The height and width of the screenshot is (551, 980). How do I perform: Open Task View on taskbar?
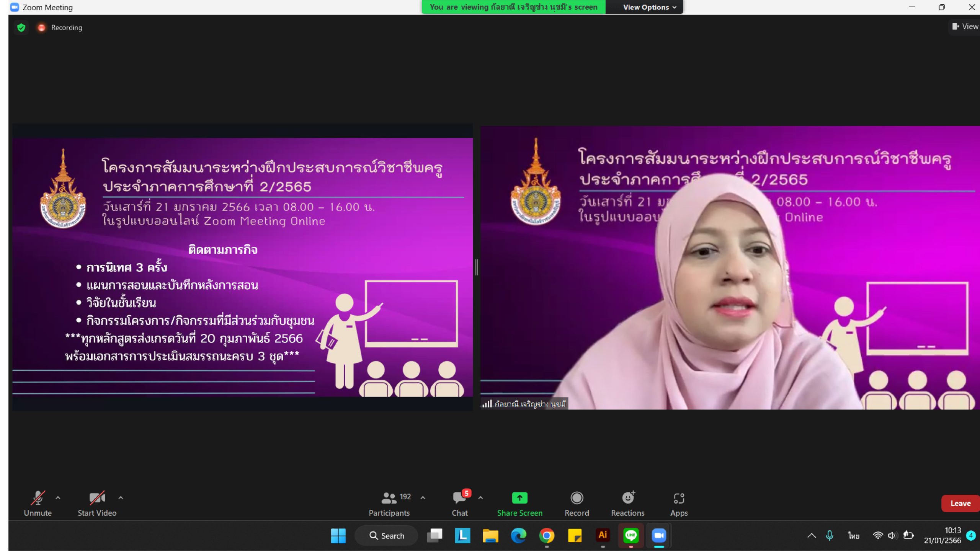point(434,536)
